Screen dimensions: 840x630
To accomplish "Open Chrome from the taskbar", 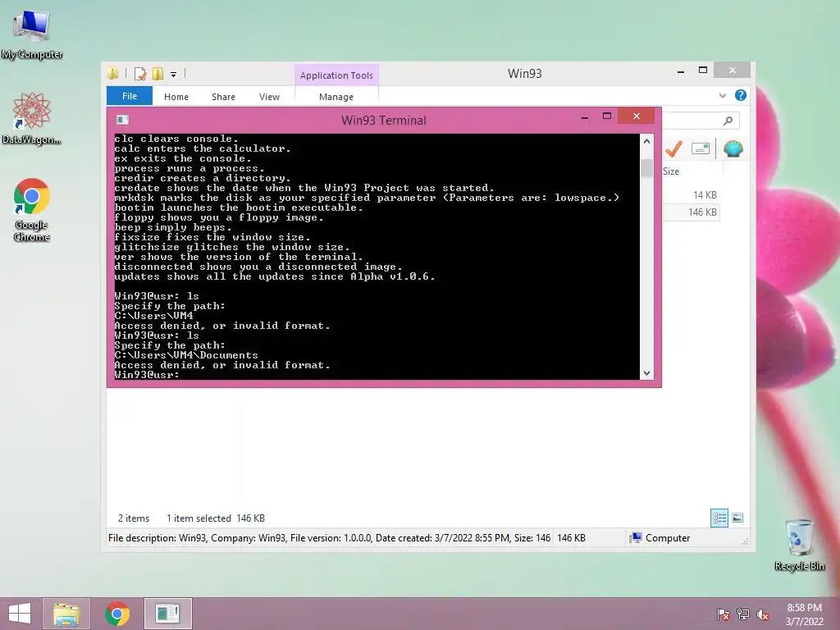I will tap(117, 614).
